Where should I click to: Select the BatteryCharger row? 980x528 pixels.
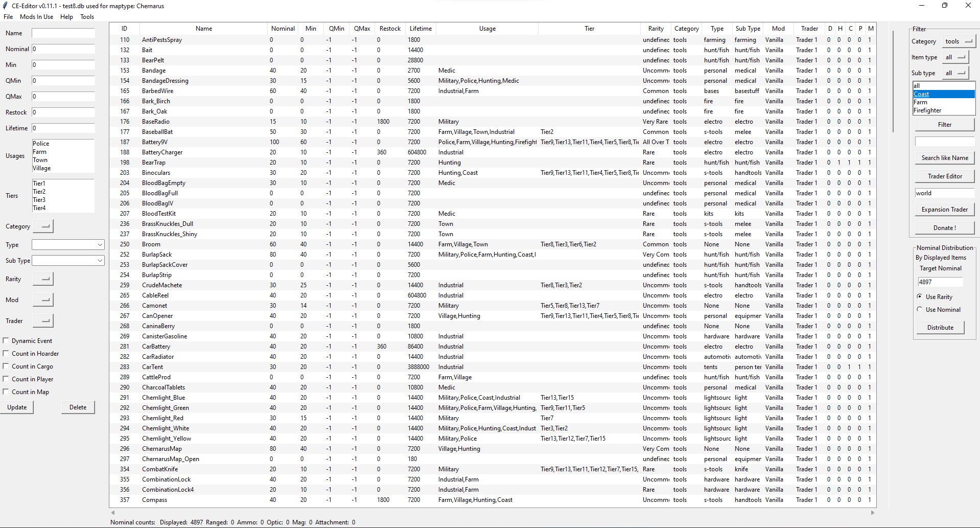coord(493,152)
